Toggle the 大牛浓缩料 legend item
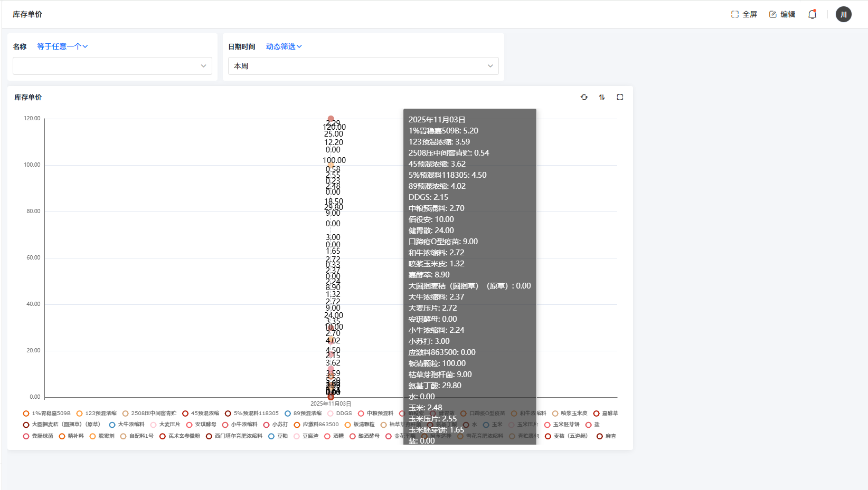 point(127,425)
